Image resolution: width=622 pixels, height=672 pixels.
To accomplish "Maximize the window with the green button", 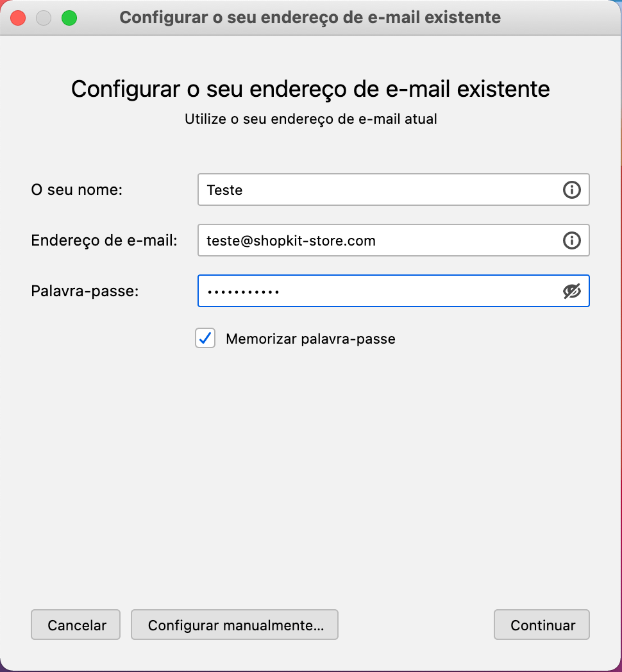I will (x=69, y=18).
